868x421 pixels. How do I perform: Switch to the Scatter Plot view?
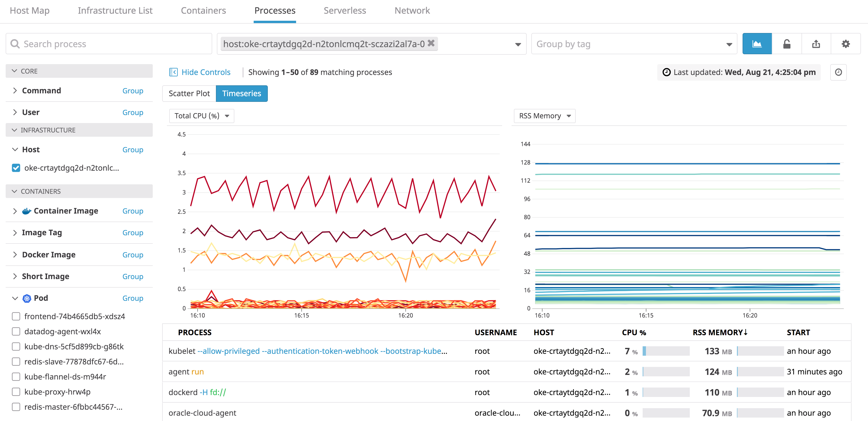(189, 93)
